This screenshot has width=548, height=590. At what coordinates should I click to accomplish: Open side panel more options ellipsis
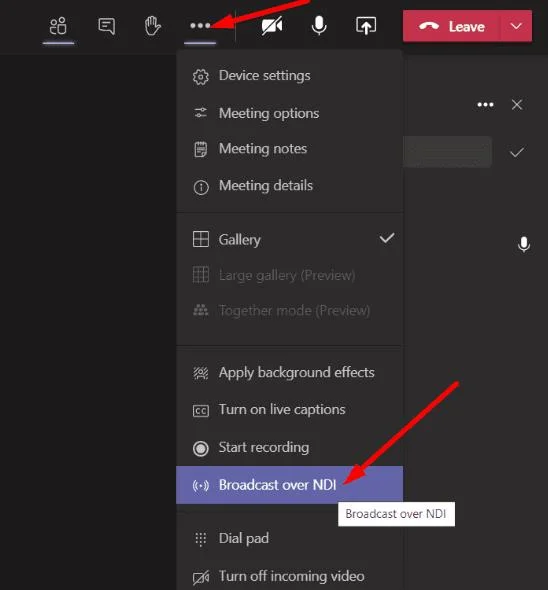(485, 105)
